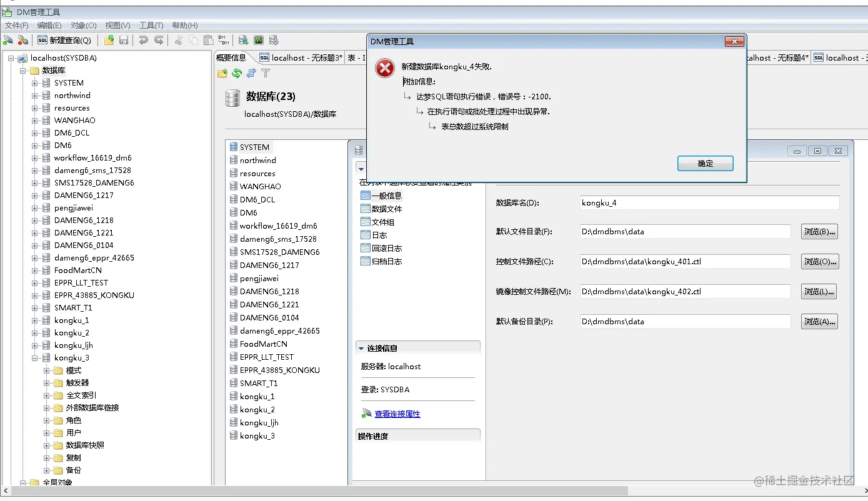
Task: Select 数据文件 in the properties list
Action: point(381,209)
